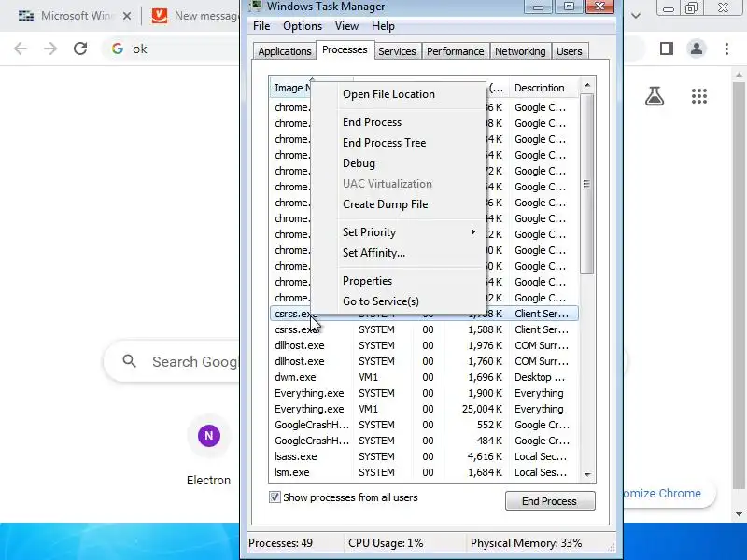Expand the Set Priority submenu
The height and width of the screenshot is (560, 747).
[412, 232]
